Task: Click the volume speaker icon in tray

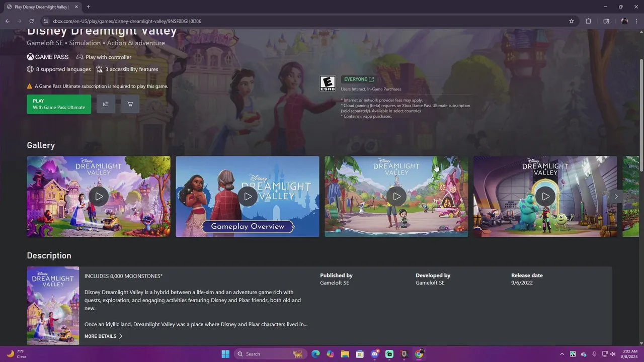Action: tap(613, 354)
